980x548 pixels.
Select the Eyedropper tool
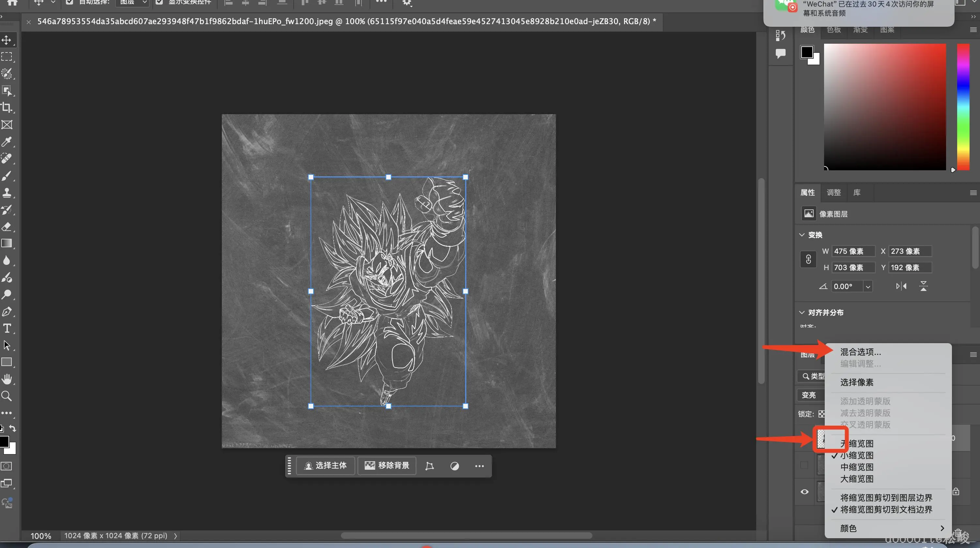[x=7, y=142]
